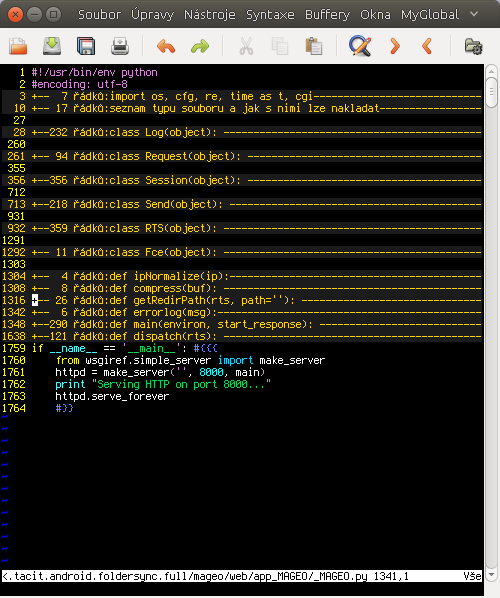
Task: Click the Open file toolbar icon
Action: coord(18,46)
